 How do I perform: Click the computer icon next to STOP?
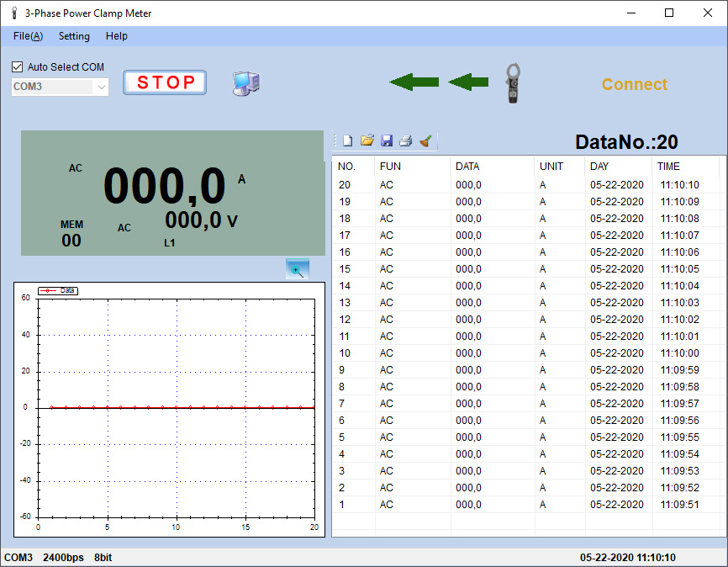(245, 82)
